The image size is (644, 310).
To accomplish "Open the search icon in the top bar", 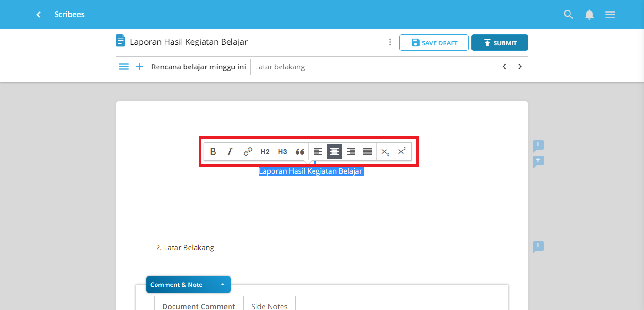I will pyautogui.click(x=568, y=14).
